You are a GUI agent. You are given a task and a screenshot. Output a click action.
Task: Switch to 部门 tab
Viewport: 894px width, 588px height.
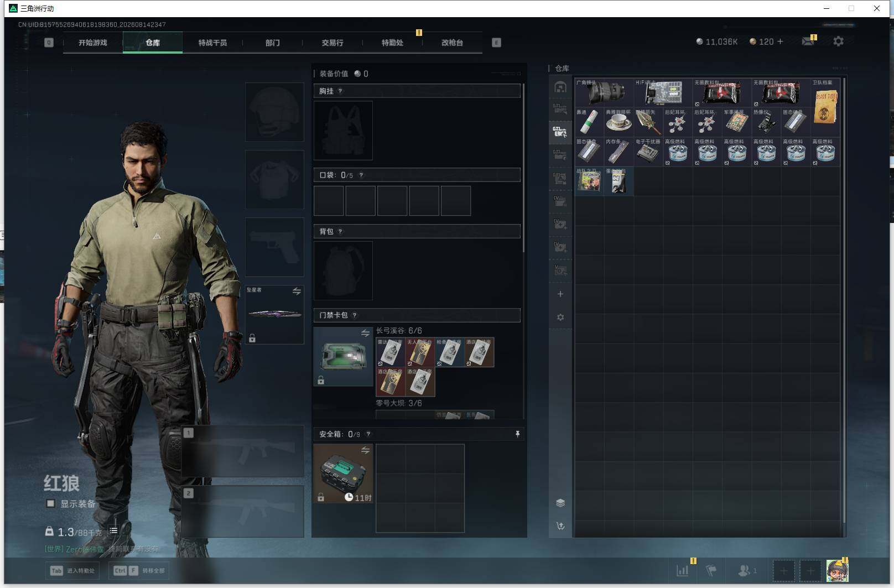click(x=273, y=43)
